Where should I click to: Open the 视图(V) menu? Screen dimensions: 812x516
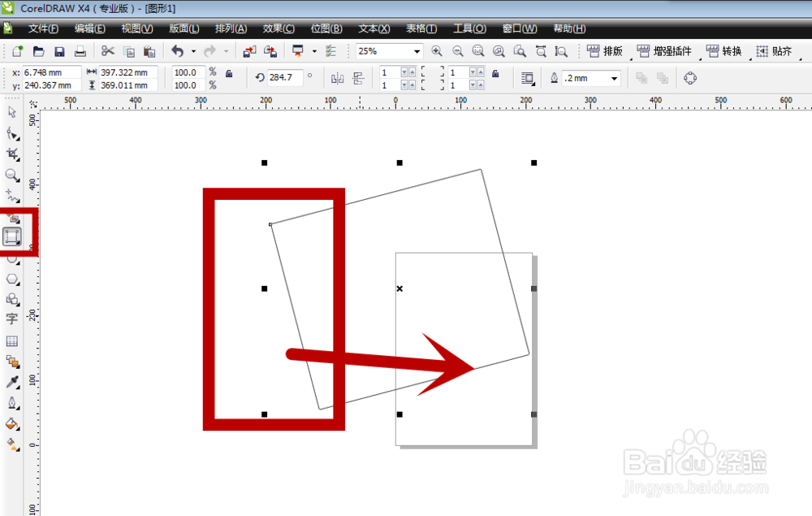[x=136, y=28]
